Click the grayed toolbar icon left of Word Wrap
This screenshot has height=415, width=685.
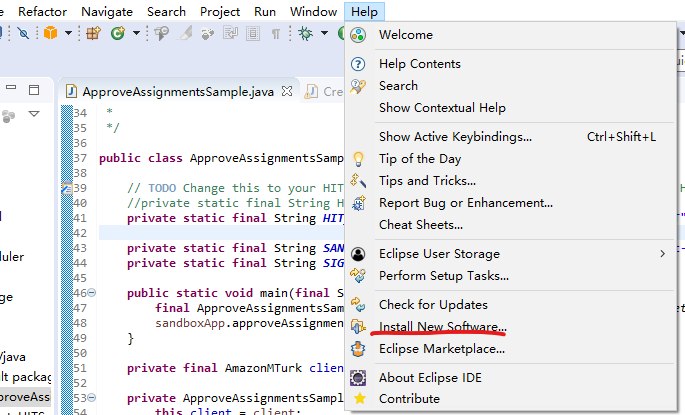pyautogui.click(x=208, y=34)
